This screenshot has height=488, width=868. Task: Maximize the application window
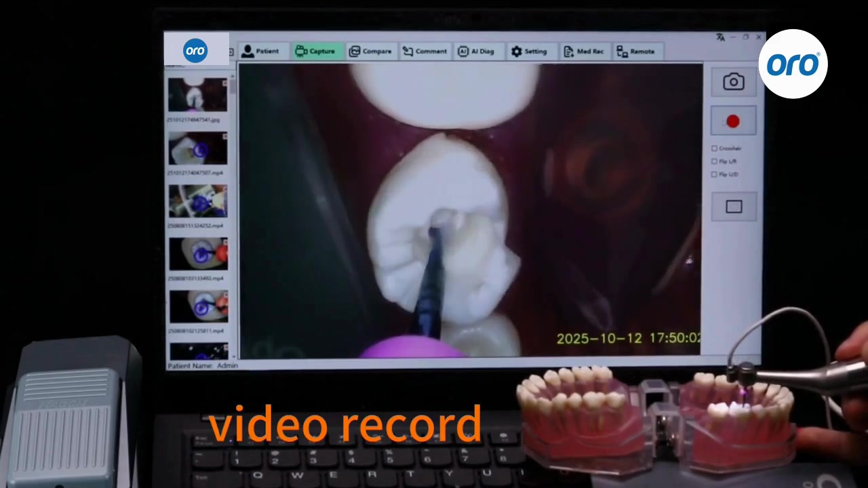745,37
